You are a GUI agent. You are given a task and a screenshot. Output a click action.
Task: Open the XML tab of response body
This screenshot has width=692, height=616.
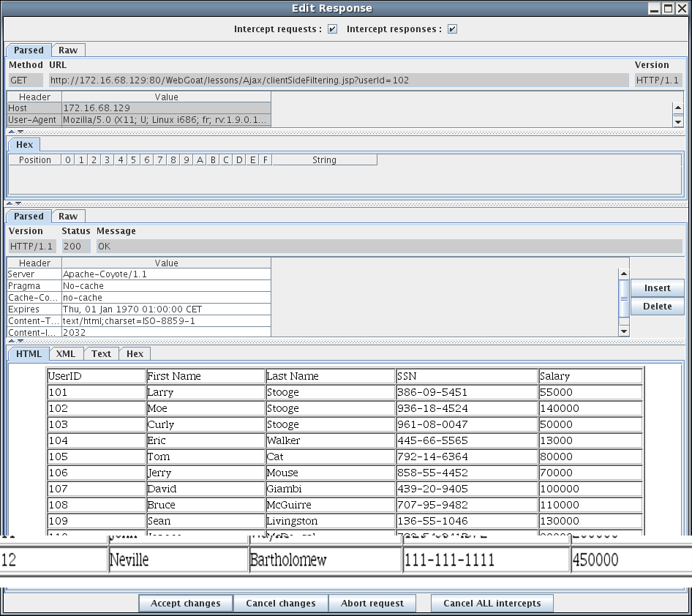pos(66,354)
